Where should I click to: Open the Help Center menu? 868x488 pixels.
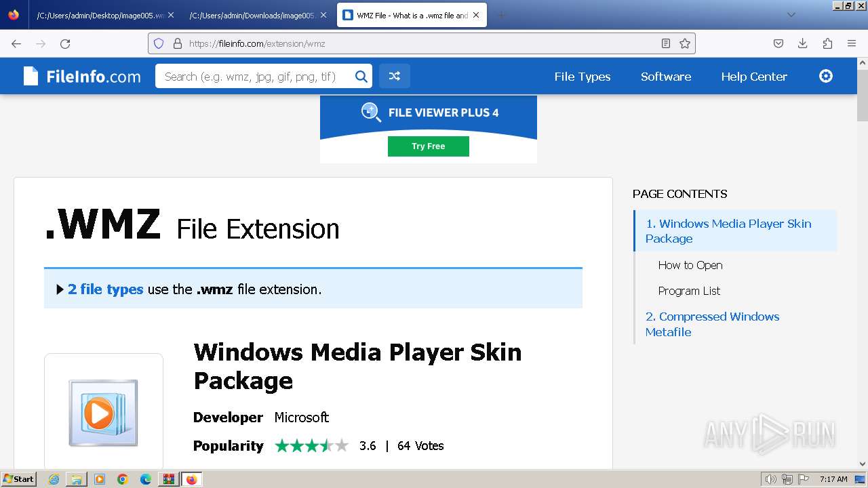pos(754,77)
